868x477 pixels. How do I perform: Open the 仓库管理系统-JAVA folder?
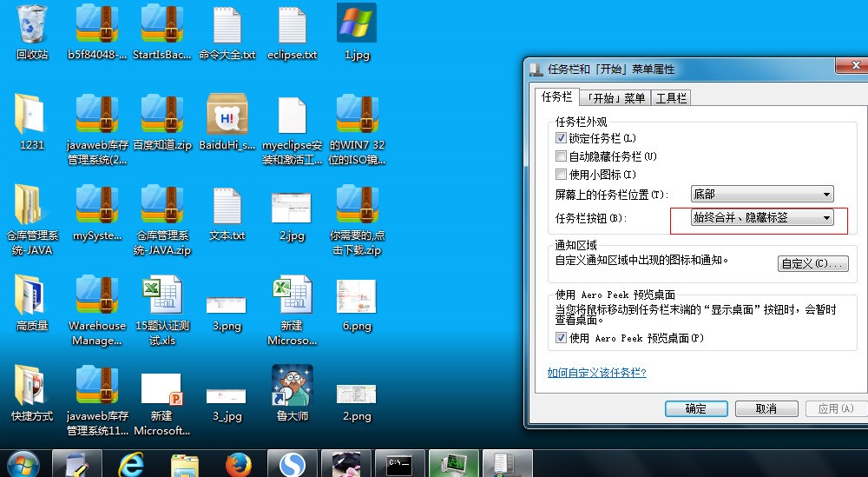point(28,204)
